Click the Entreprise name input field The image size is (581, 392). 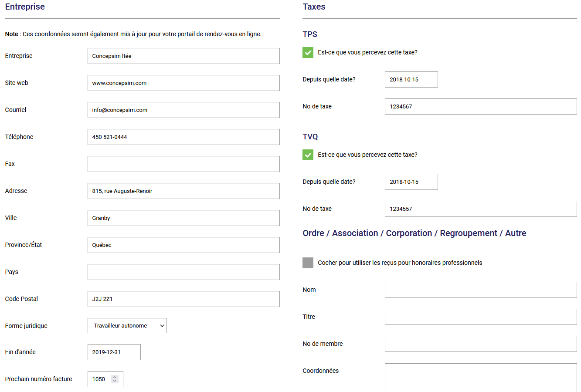click(183, 56)
